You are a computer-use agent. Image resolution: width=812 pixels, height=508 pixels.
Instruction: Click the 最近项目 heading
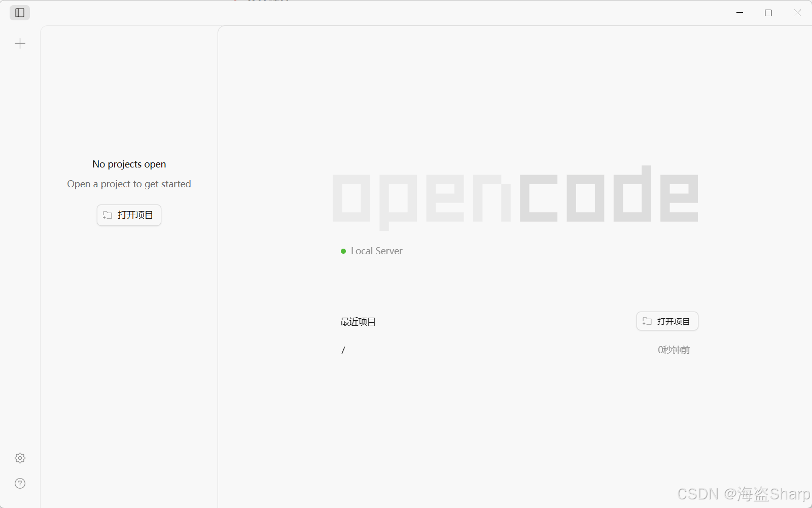[x=358, y=322]
